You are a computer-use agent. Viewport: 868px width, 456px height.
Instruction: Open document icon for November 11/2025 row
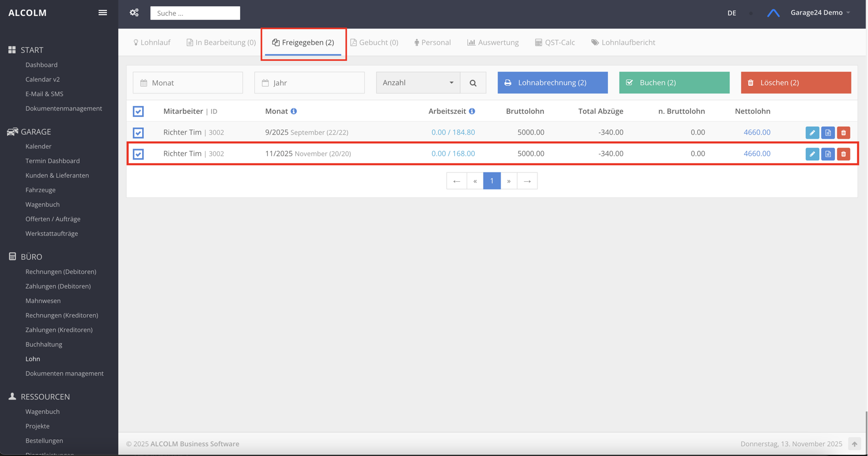[828, 154]
